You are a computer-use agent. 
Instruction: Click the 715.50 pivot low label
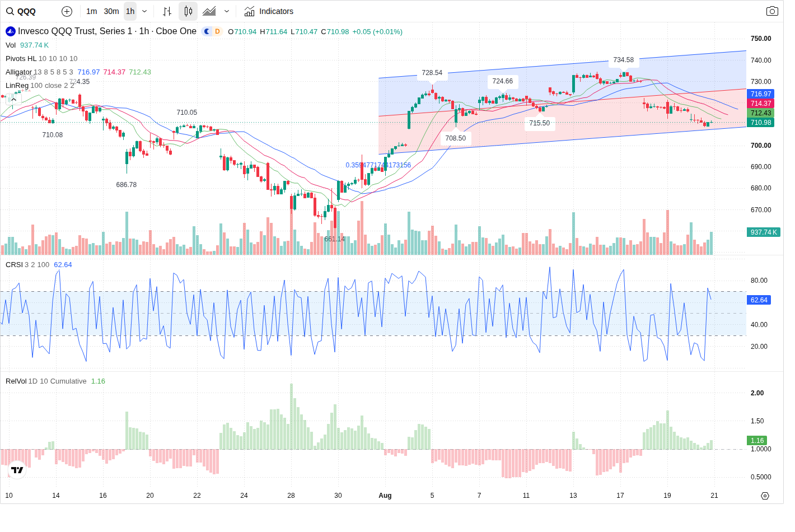click(540, 123)
